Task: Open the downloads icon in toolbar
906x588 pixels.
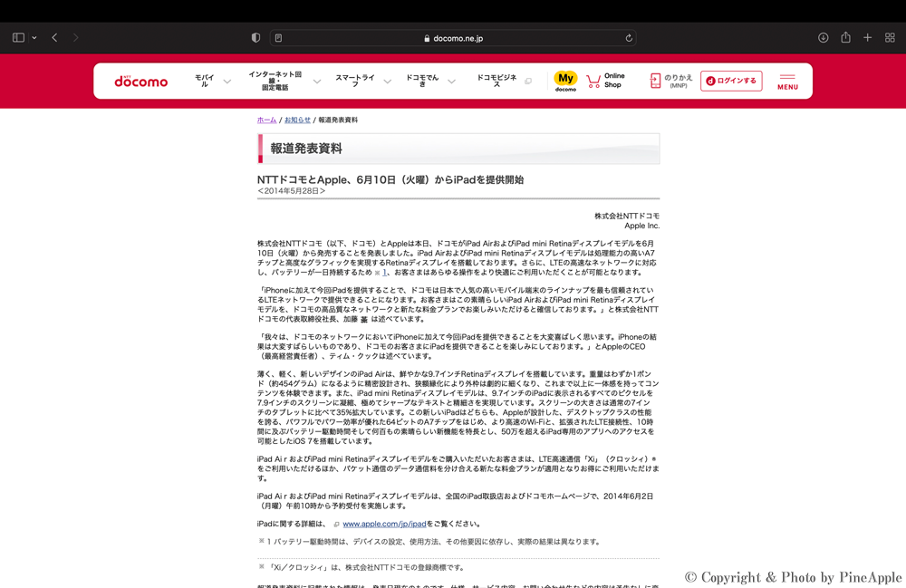Action: click(823, 38)
